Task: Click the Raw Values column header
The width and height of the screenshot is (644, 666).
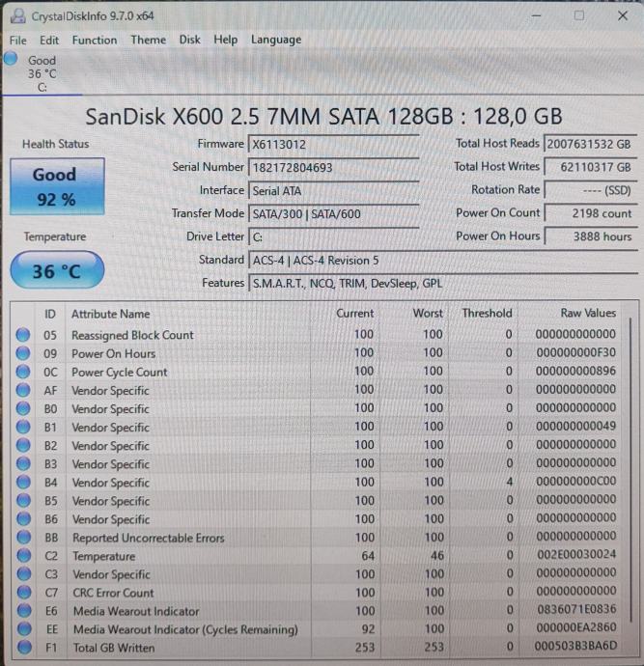Action: [x=588, y=313]
